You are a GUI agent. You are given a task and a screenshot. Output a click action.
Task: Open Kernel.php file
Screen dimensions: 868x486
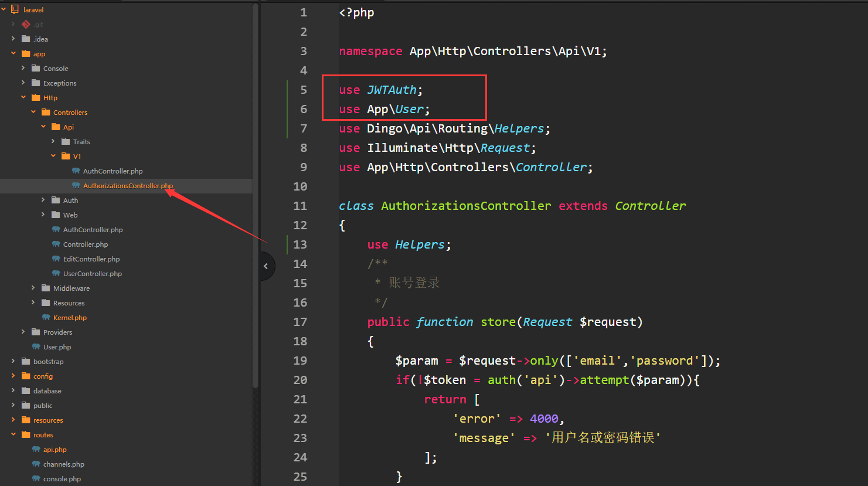tap(70, 318)
